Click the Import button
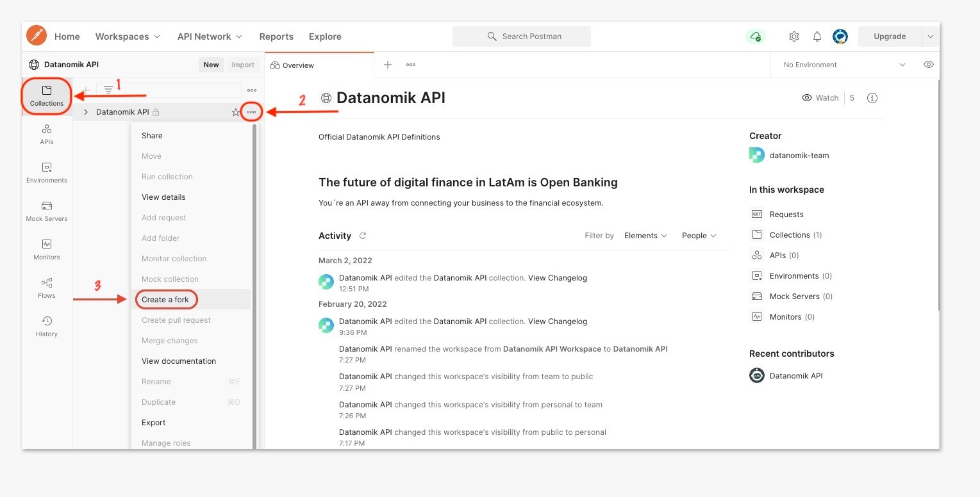 pyautogui.click(x=243, y=65)
